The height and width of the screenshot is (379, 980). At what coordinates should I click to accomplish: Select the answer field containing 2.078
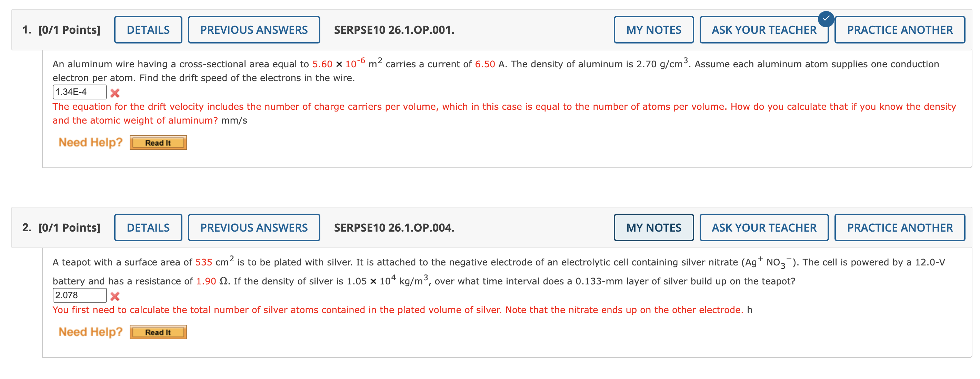point(79,295)
